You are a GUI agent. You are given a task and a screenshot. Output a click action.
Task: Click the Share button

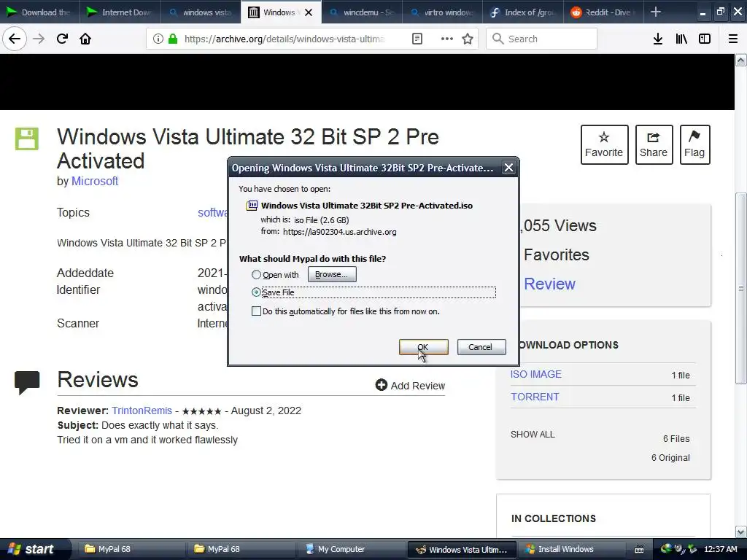coord(654,145)
